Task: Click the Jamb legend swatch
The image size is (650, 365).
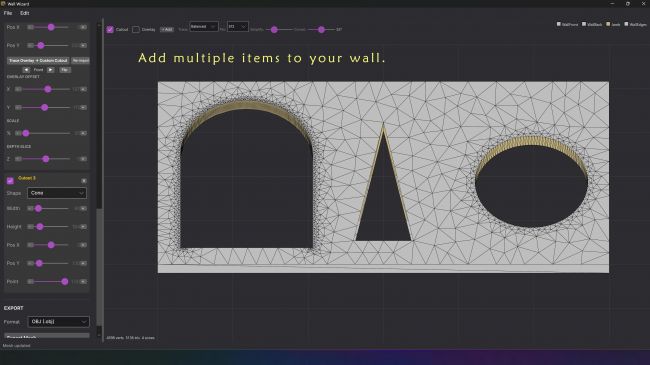Action: (608, 24)
